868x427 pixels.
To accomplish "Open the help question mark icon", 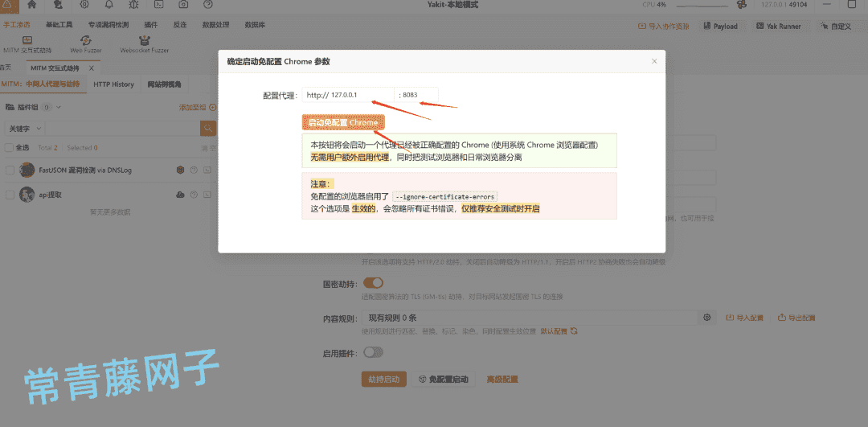I will pyautogui.click(x=207, y=5).
